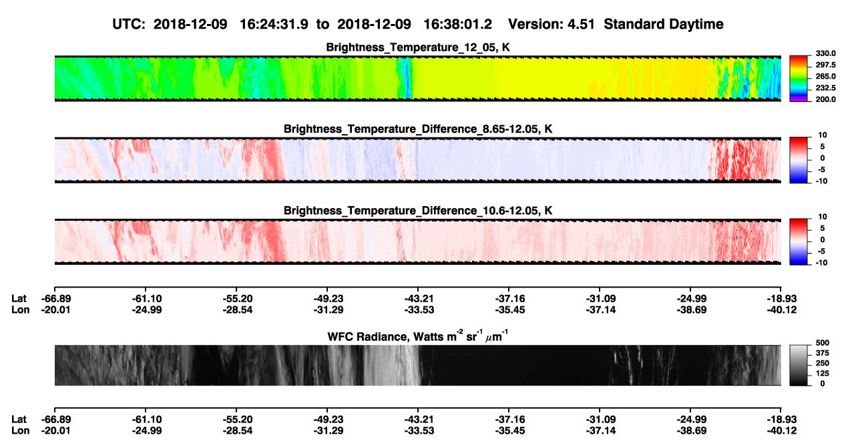
Task: Click longitude -33.53 on the upper axis
Action: pyautogui.click(x=418, y=310)
